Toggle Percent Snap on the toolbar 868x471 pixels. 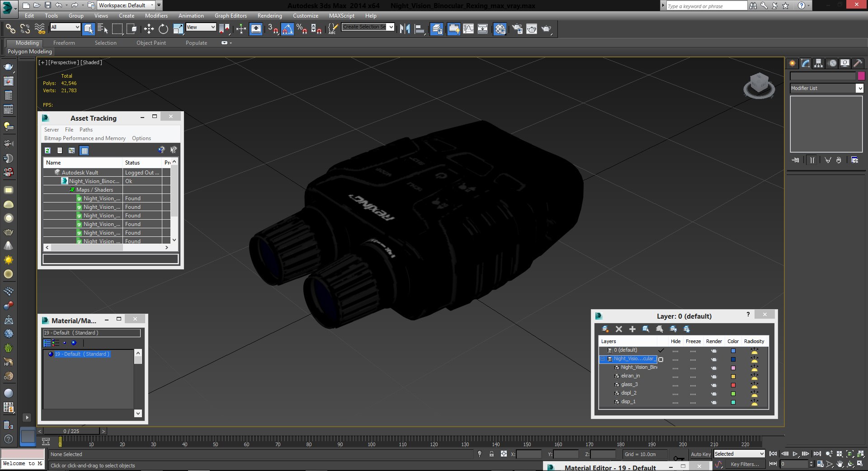[302, 29]
